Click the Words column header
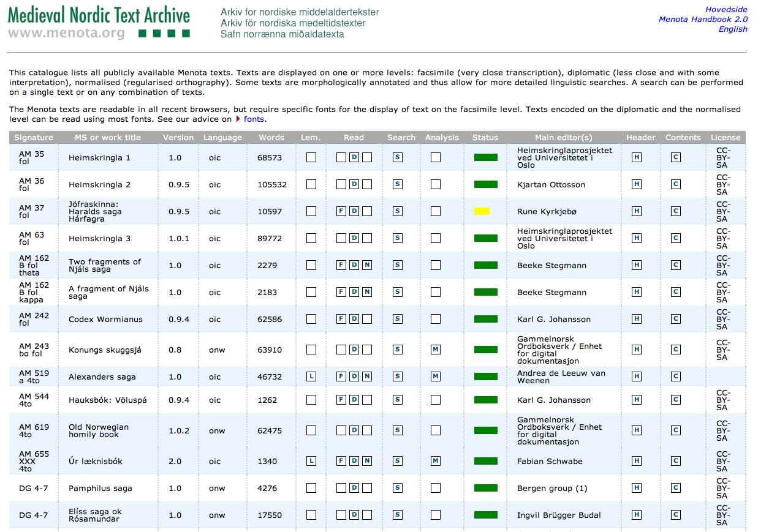Screen dimensions: 758x532 point(271,138)
